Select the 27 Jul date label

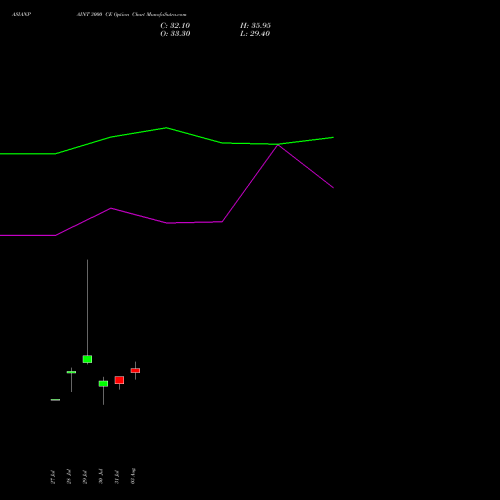click(x=53, y=477)
